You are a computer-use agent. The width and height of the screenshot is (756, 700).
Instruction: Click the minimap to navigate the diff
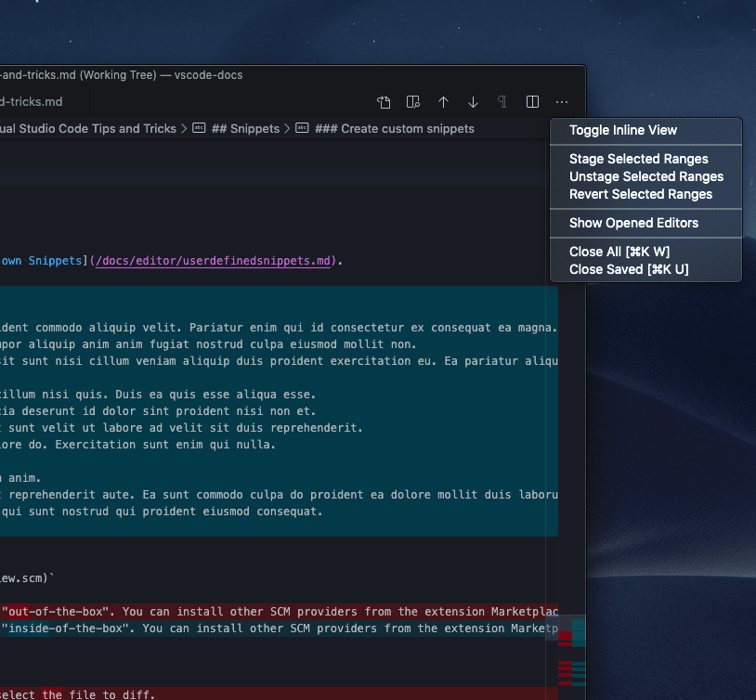(x=570, y=650)
